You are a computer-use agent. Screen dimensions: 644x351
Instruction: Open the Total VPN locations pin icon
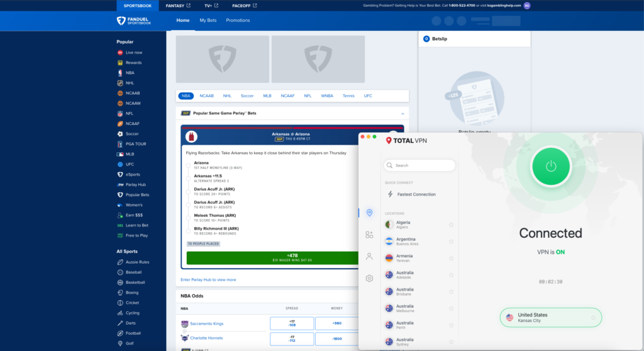(x=369, y=213)
